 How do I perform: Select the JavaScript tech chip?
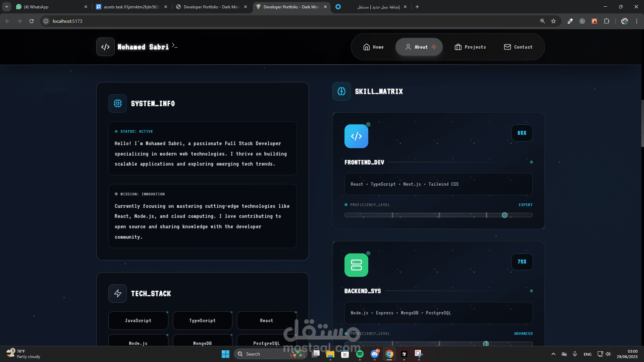point(138,321)
